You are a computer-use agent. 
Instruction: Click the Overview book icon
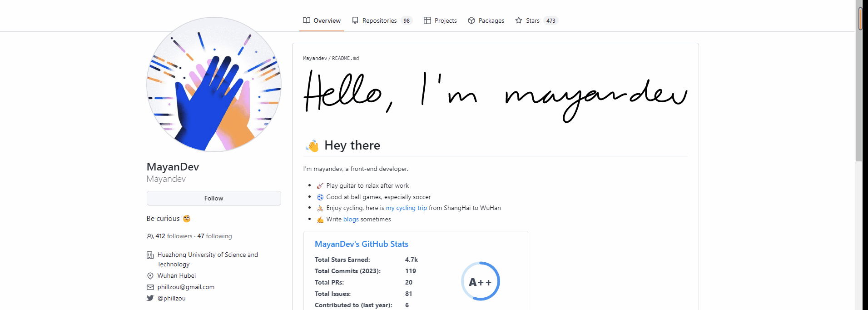point(307,20)
